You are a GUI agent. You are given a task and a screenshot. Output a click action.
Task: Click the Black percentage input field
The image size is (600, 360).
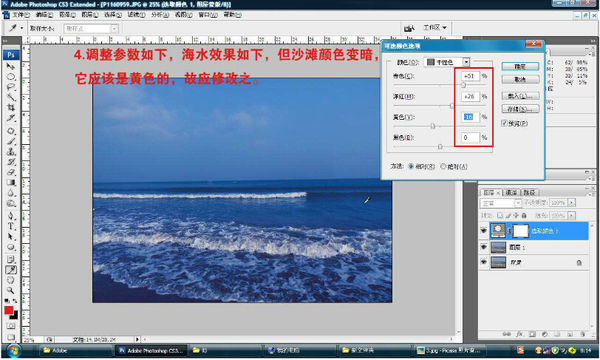(470, 137)
